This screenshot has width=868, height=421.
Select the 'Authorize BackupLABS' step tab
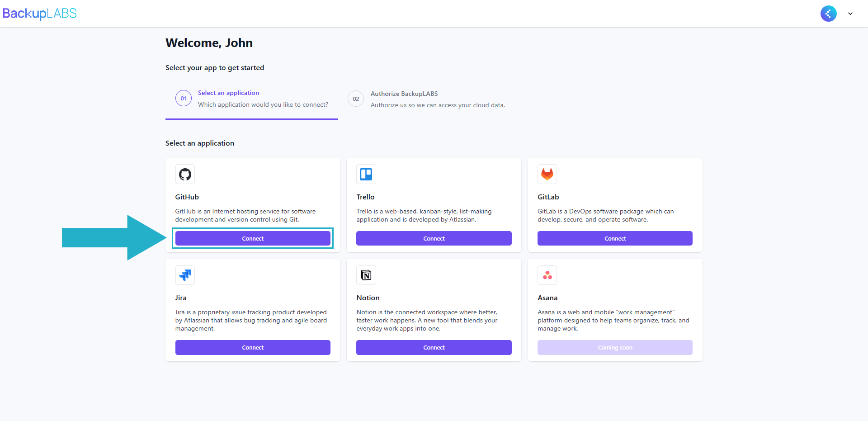click(x=426, y=99)
